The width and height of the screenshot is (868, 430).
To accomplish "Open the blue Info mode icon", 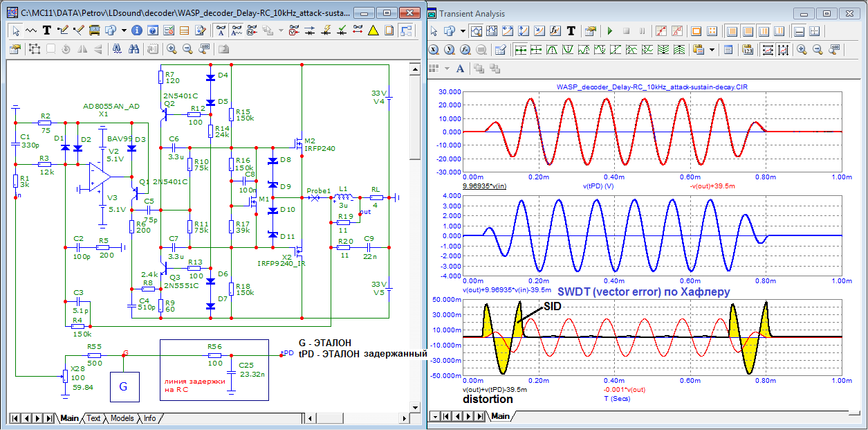I will point(136,30).
